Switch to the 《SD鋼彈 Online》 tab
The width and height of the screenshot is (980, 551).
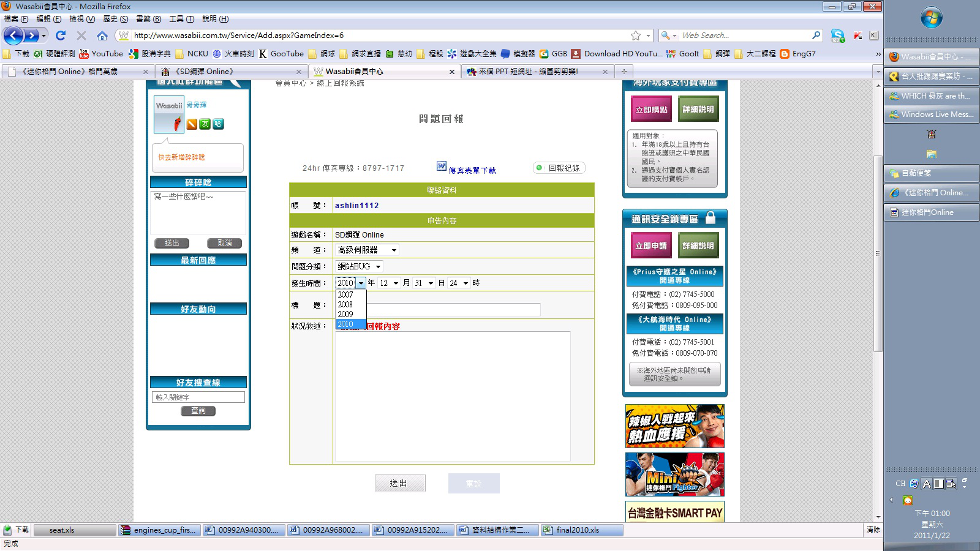[232, 72]
